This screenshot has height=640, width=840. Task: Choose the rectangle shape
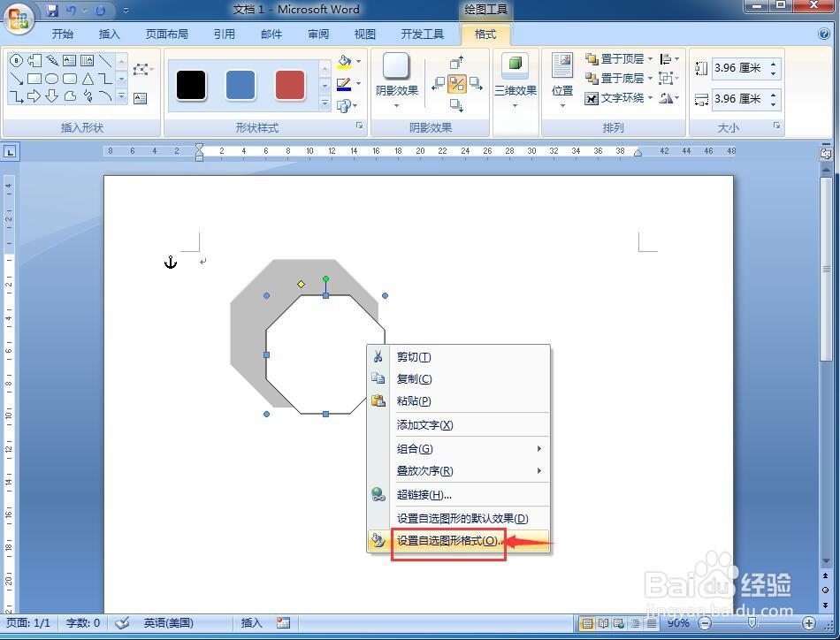coord(34,79)
